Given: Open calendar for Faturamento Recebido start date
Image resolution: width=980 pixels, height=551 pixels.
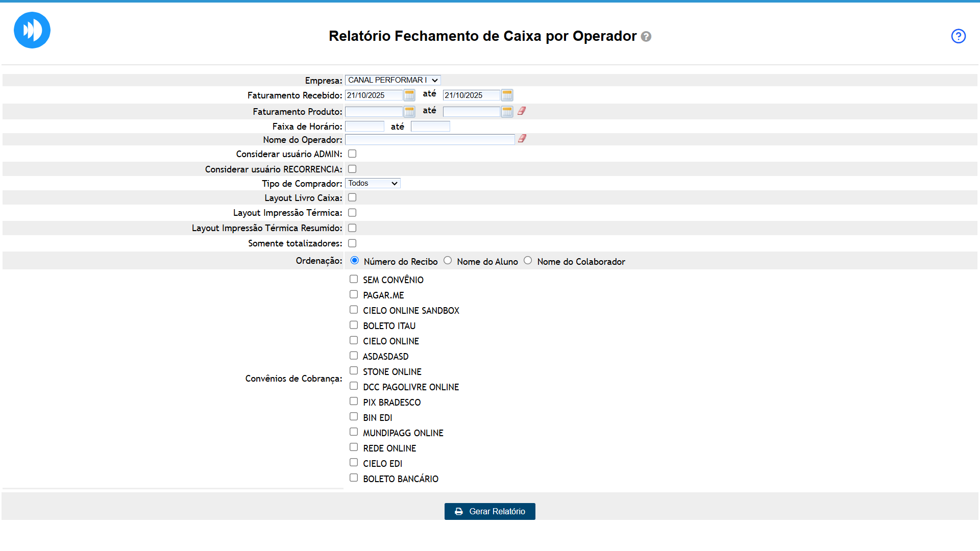Looking at the screenshot, I should pyautogui.click(x=409, y=95).
